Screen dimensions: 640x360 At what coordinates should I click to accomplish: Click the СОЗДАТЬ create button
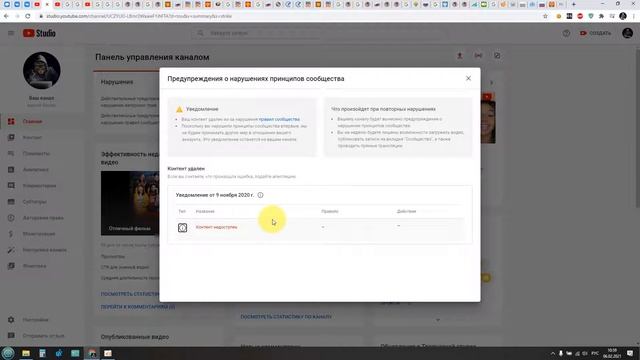click(x=596, y=33)
